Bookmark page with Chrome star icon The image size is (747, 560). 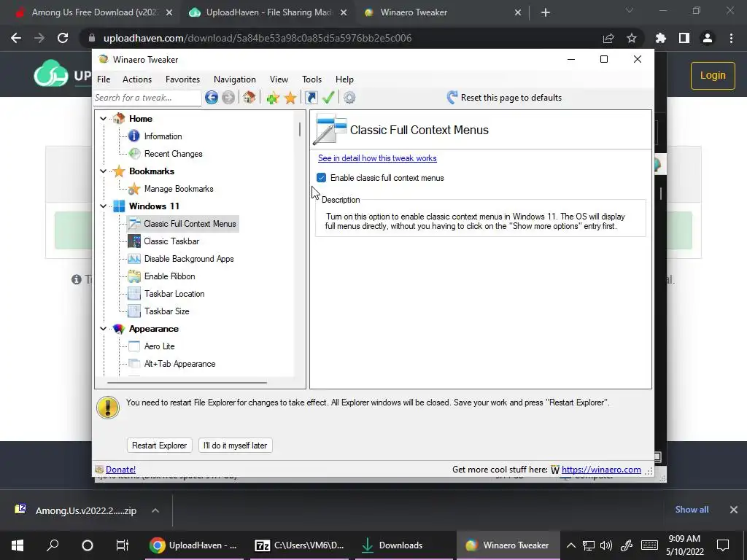[632, 38]
